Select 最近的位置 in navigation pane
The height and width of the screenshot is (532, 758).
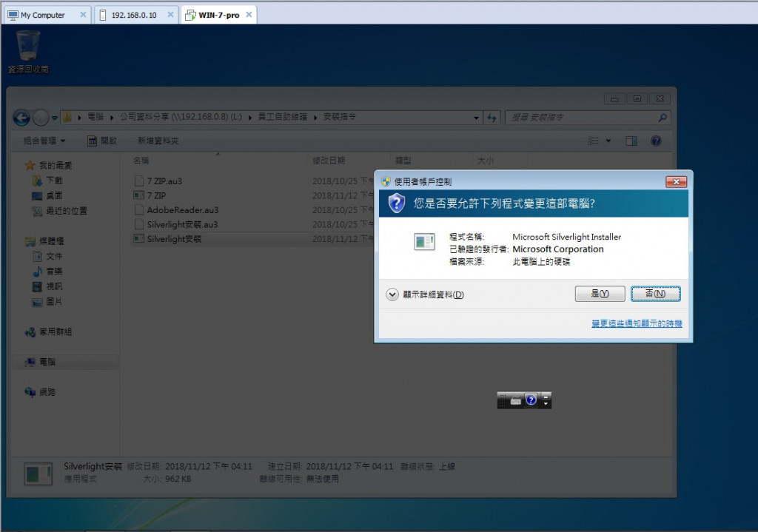pyautogui.click(x=59, y=211)
